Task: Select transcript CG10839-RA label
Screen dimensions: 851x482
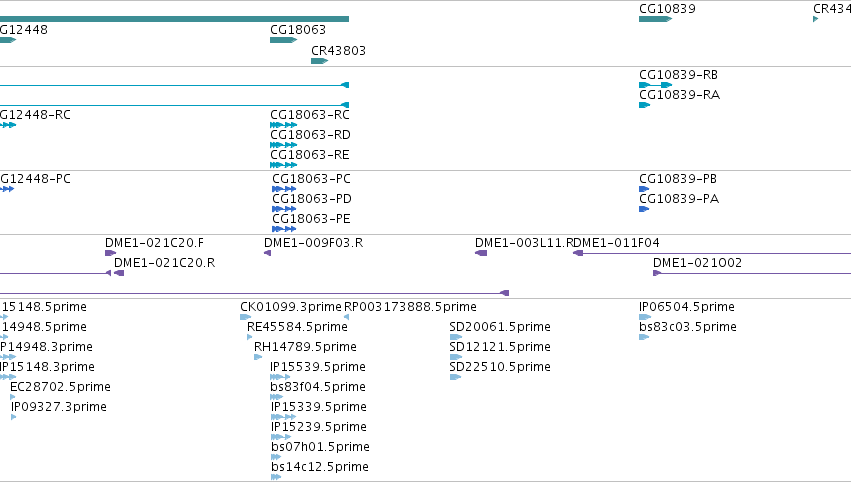Action: pos(679,94)
